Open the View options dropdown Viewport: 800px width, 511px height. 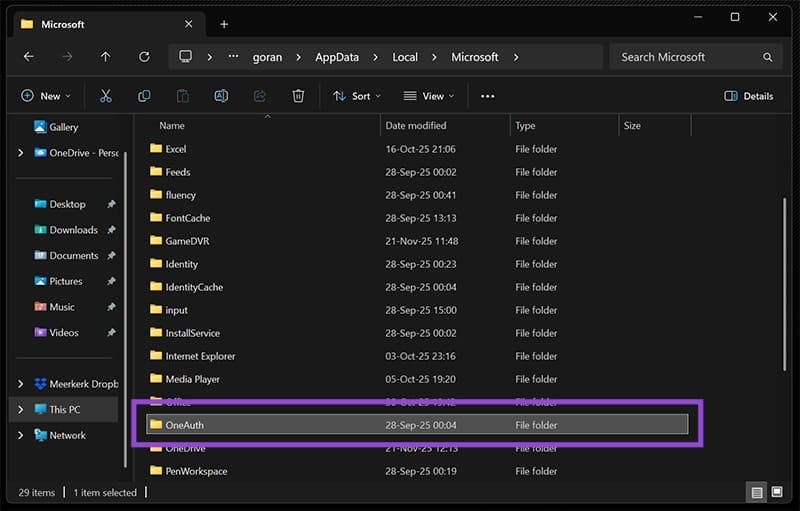point(429,96)
